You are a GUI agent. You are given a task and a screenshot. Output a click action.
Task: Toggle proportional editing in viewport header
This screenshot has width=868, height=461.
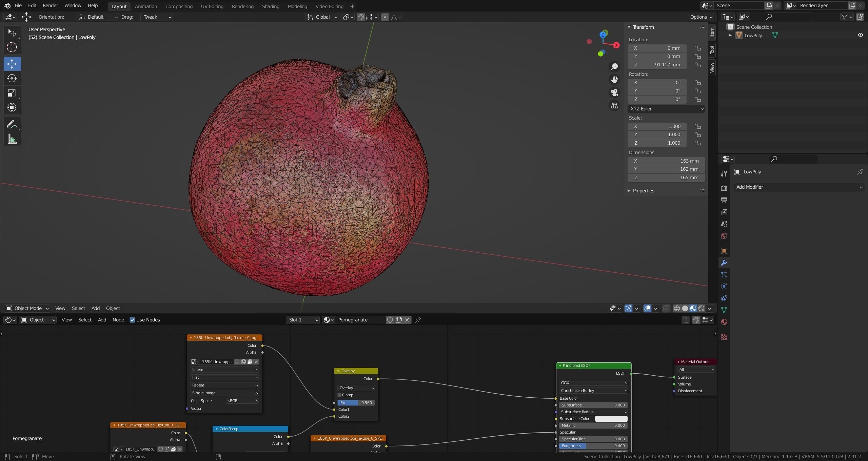tap(385, 17)
